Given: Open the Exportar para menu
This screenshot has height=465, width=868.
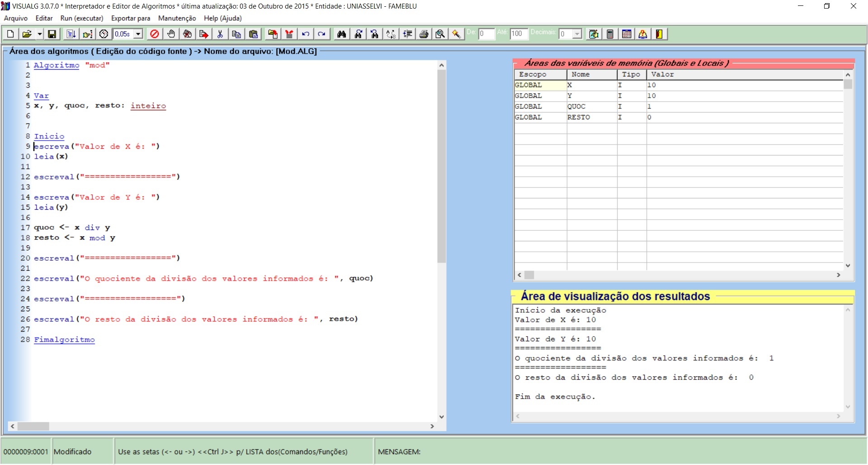Looking at the screenshot, I should pos(131,18).
